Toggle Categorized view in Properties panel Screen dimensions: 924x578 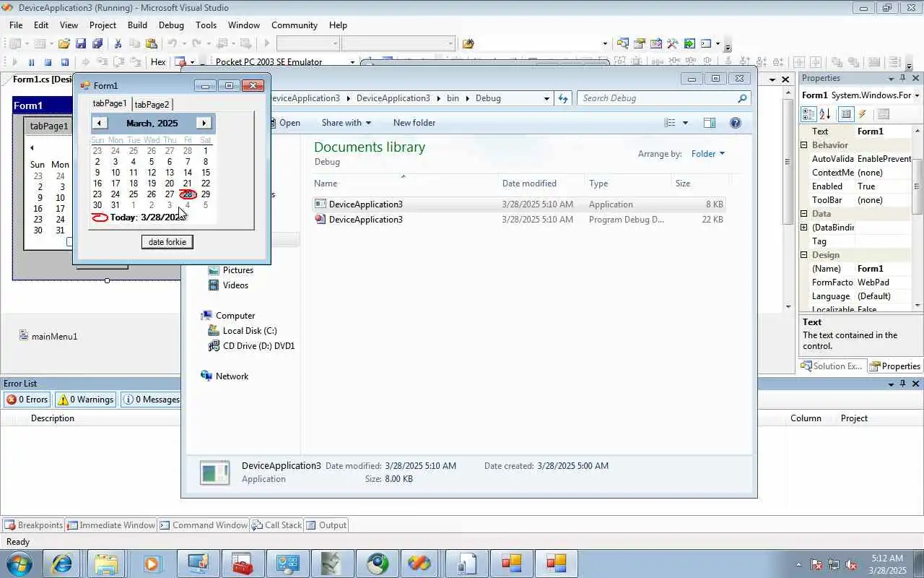coord(808,114)
